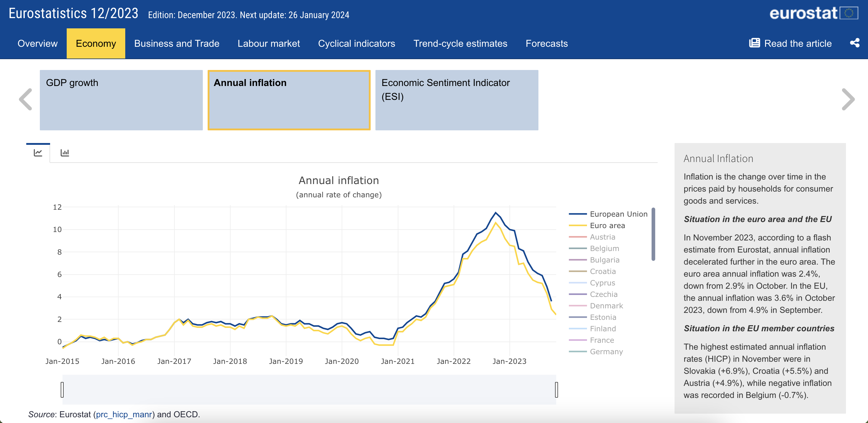Toggle Euro area series in legend

[x=607, y=225]
